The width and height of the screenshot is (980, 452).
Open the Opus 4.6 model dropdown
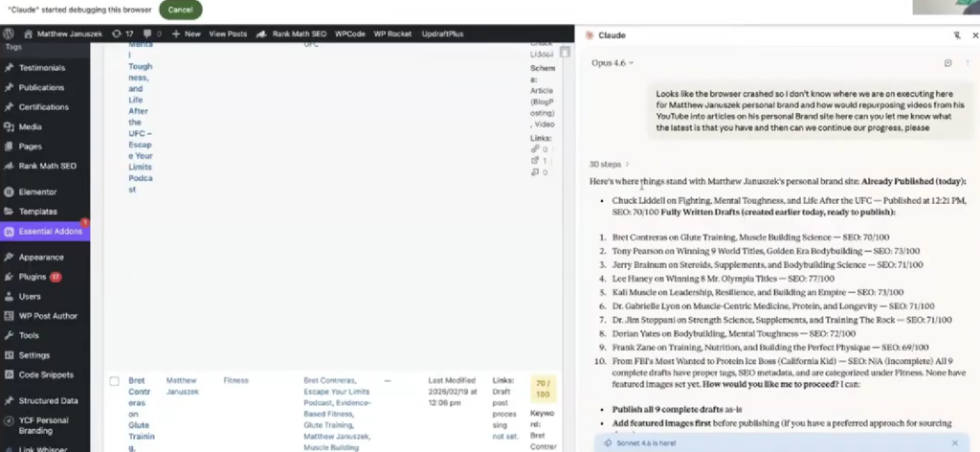(612, 63)
